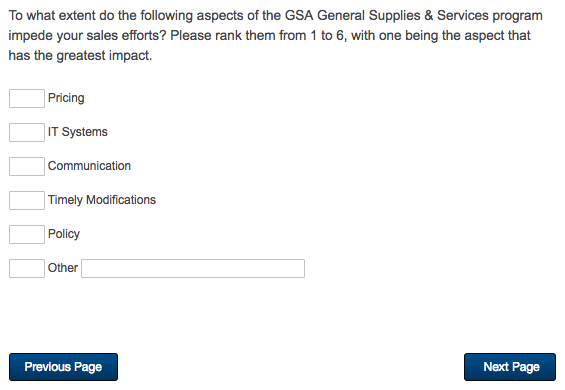The image size is (565, 390).
Task: Click 'has the greatest impact' text line
Action: coord(80,56)
